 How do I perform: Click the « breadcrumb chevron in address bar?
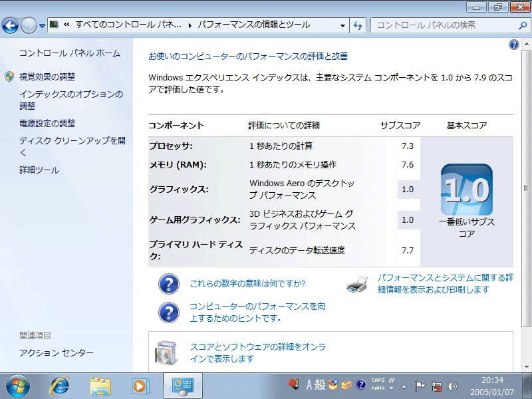tap(66, 25)
